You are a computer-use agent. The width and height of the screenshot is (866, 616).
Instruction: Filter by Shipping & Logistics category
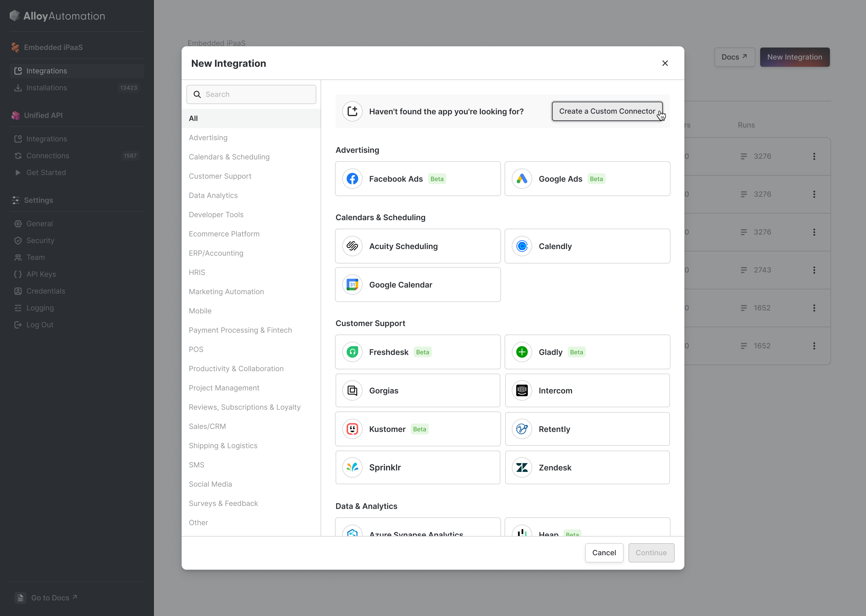coord(251,446)
